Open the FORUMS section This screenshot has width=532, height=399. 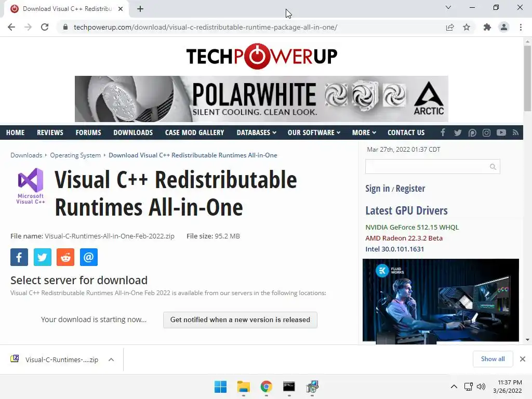click(88, 132)
